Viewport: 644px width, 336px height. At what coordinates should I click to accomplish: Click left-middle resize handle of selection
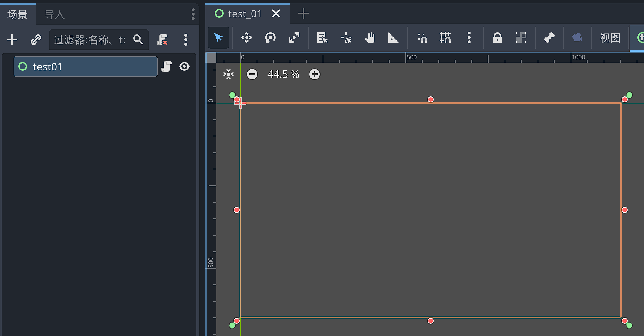pyautogui.click(x=237, y=210)
